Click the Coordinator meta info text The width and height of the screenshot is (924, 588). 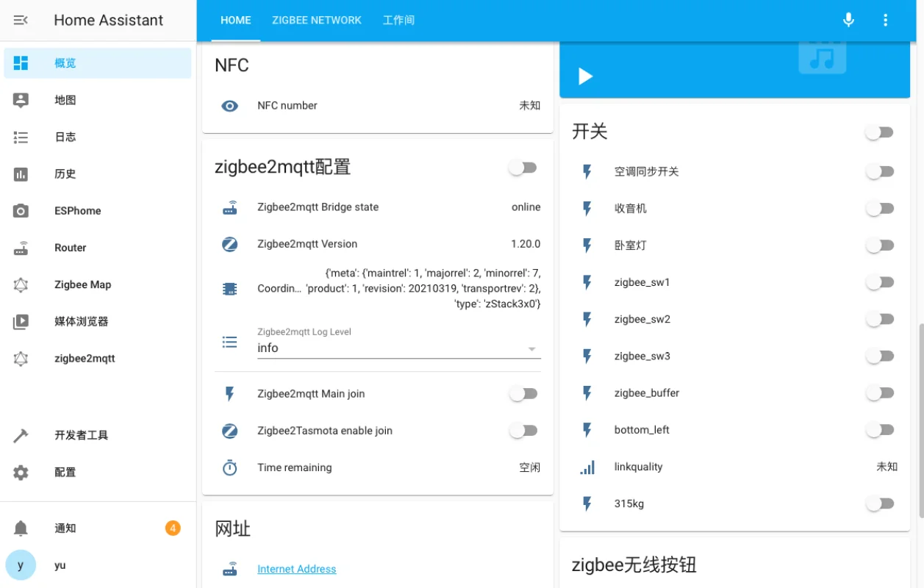pyautogui.click(x=425, y=289)
